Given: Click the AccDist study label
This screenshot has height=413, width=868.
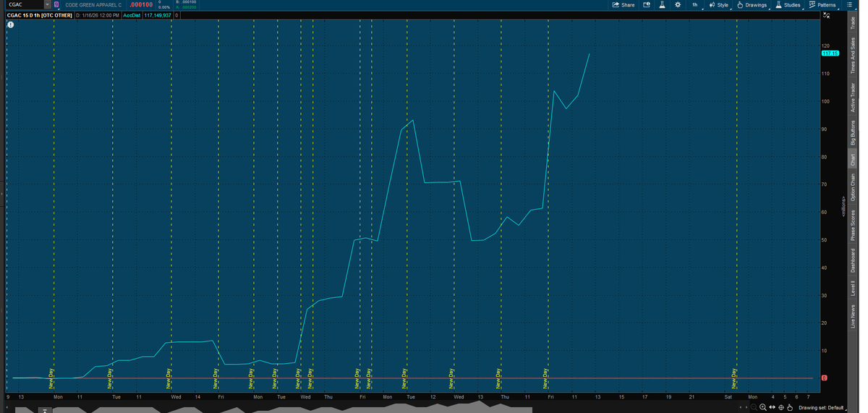Looking at the screenshot, I should 131,15.
